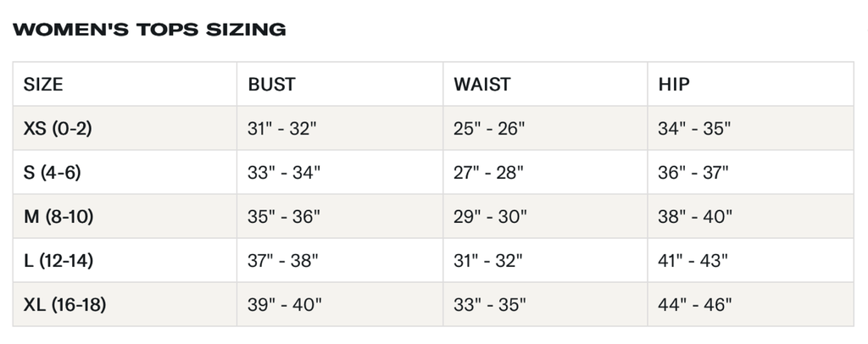The height and width of the screenshot is (344, 868).
Task: Click the BUST column header
Action: coord(271,85)
